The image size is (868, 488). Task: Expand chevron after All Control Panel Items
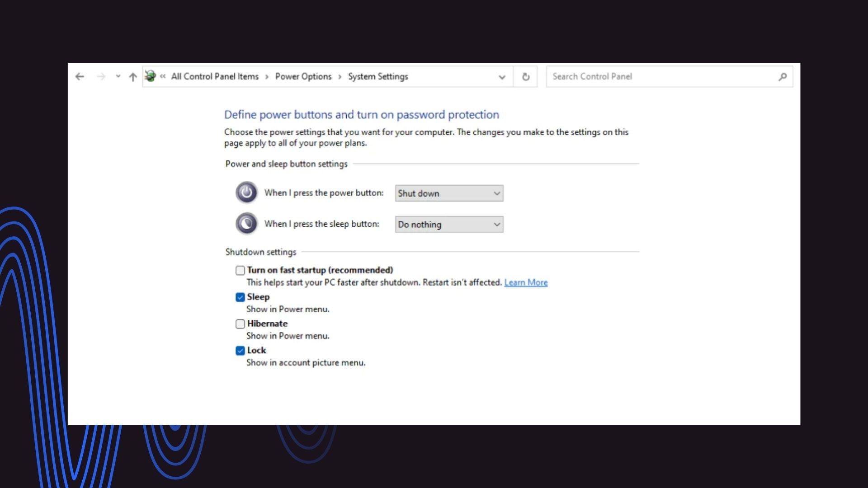(x=267, y=77)
